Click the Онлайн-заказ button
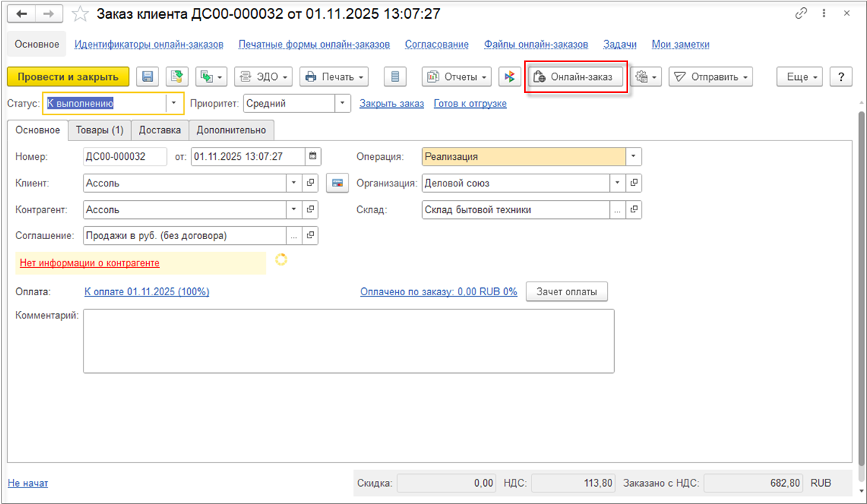Screen dimensions: 867x504 coord(575,77)
